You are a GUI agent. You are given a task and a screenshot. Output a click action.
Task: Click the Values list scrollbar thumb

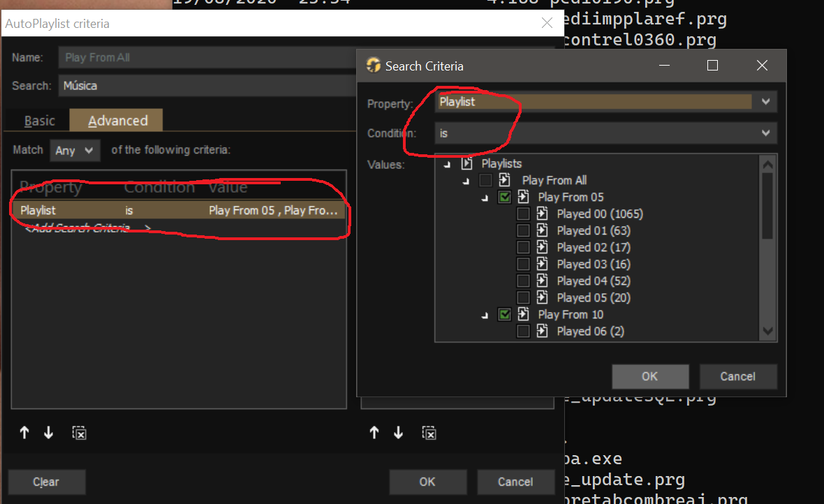(767, 205)
